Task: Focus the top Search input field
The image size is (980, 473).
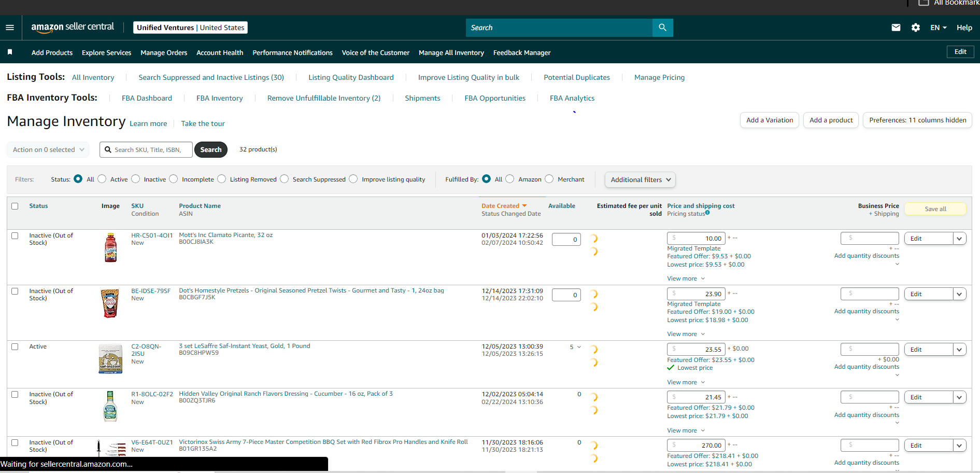Action: (559, 27)
